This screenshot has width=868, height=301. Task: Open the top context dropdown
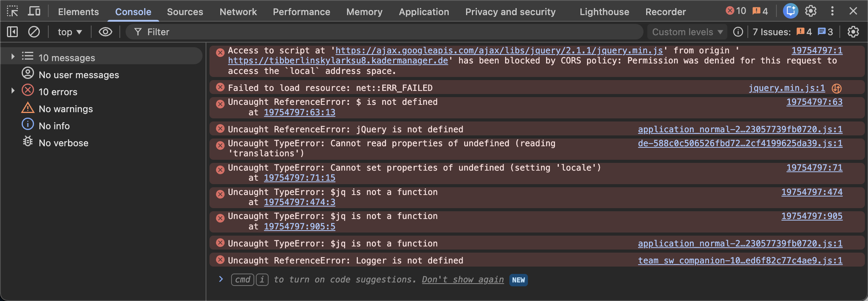70,32
